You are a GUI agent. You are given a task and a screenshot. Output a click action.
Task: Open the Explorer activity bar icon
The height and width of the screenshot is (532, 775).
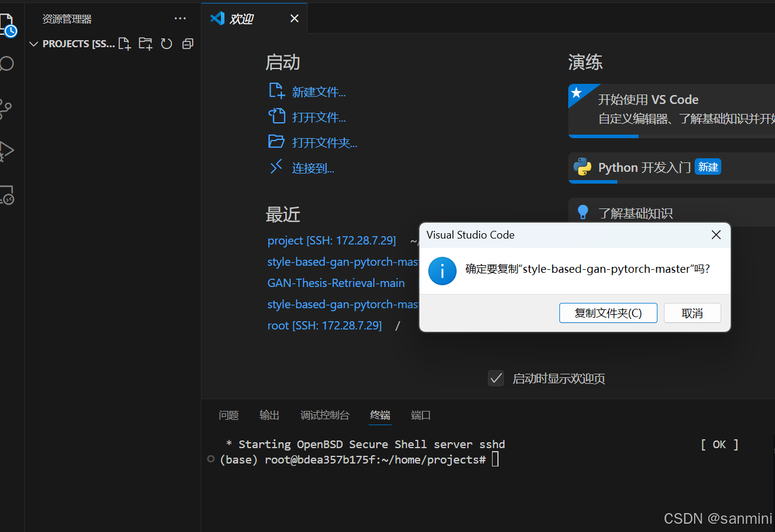[7, 25]
